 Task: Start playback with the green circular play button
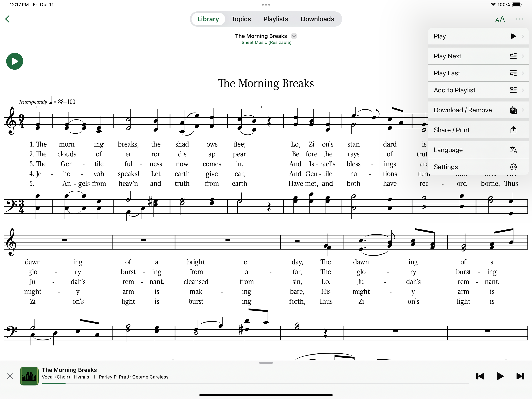pos(15,61)
